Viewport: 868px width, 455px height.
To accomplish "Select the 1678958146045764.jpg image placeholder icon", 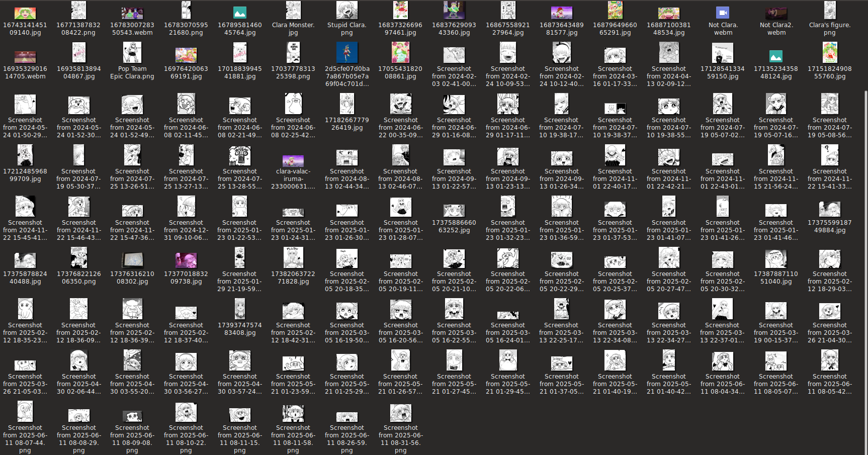I will (x=240, y=13).
